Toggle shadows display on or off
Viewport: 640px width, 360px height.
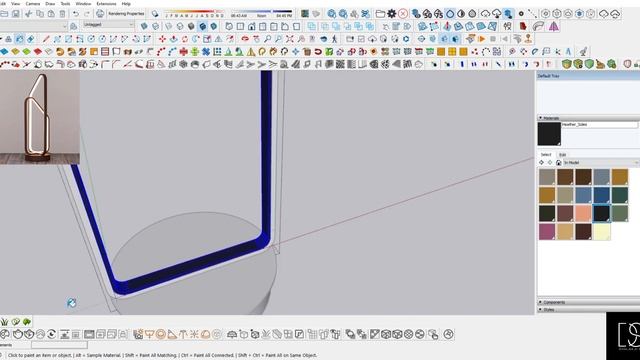(x=155, y=14)
